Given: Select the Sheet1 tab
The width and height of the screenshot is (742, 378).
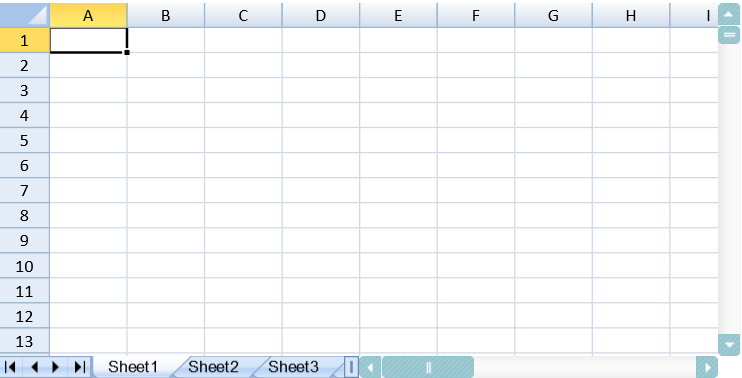Looking at the screenshot, I should (133, 367).
